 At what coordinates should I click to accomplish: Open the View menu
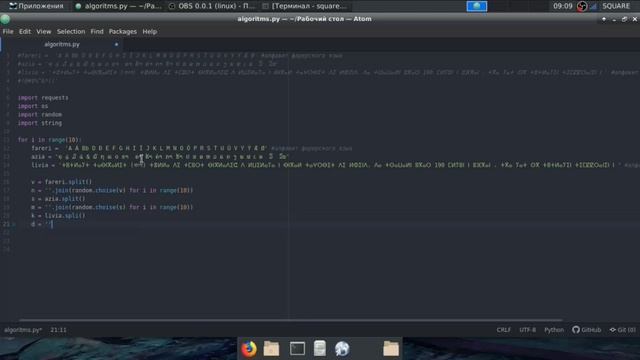[x=44, y=31]
